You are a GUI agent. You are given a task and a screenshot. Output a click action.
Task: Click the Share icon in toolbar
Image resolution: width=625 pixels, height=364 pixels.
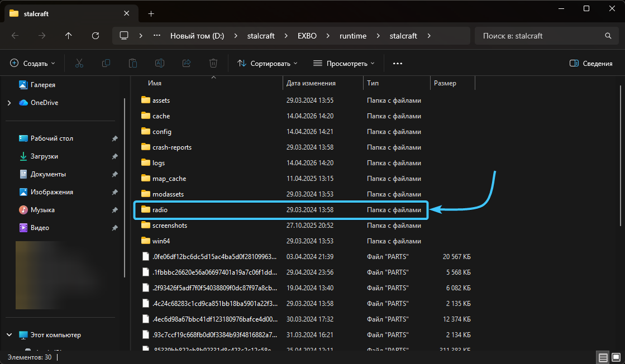coord(187,64)
